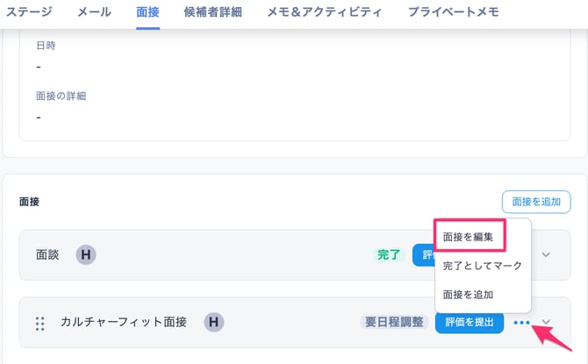Click the H avatar next to 面談
Image resolution: width=588 pixels, height=364 pixels.
click(x=85, y=255)
